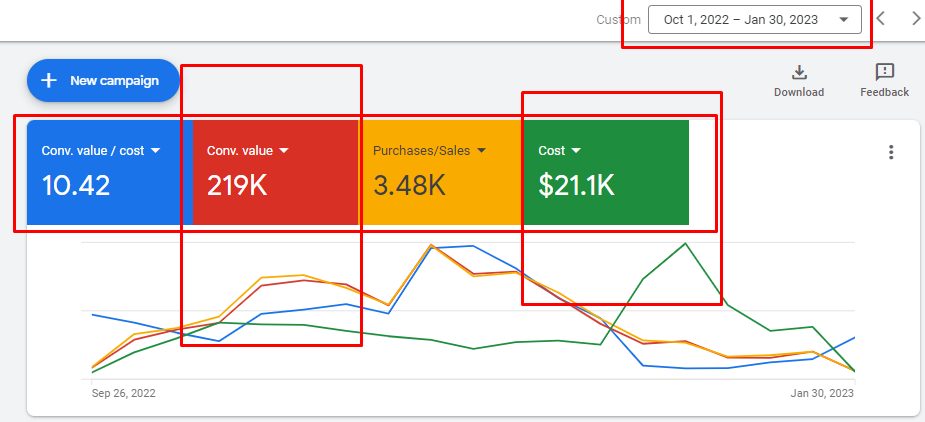Click the Custom date range label
The width and height of the screenshot is (925, 422).
611,19
